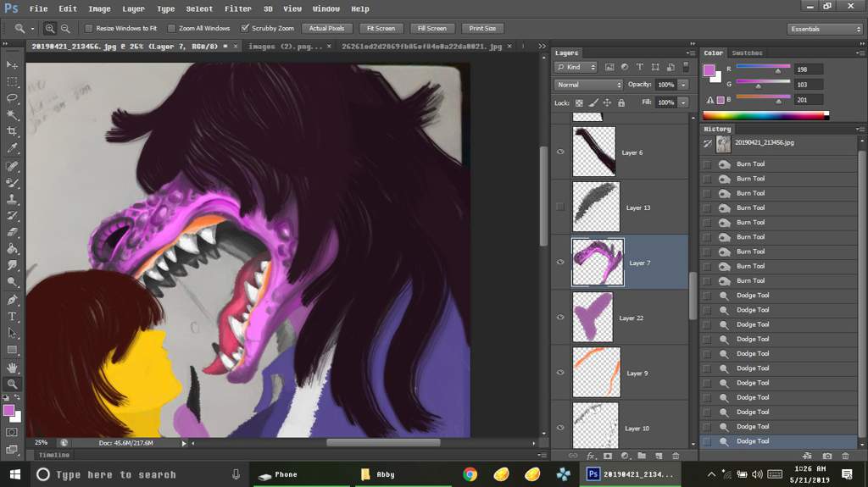
Task: Select the Paint Bucket tool
Action: click(x=12, y=249)
